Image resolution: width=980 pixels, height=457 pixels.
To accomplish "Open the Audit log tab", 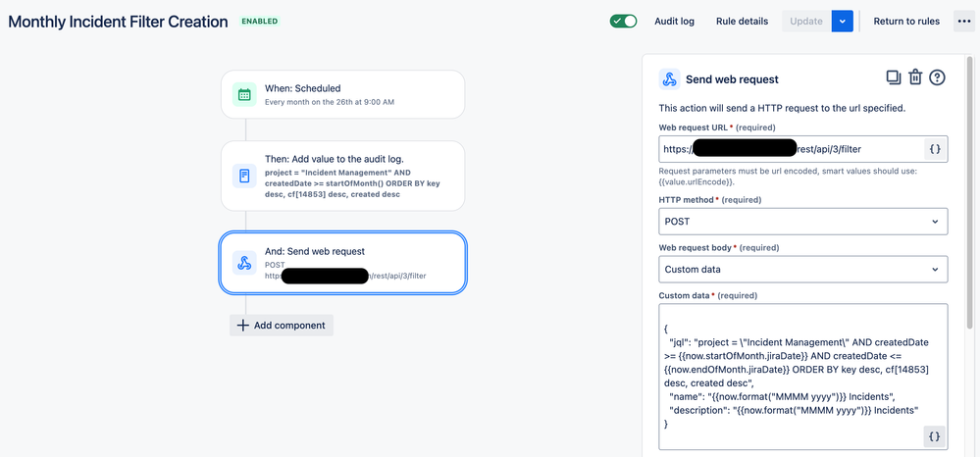I will click(674, 22).
